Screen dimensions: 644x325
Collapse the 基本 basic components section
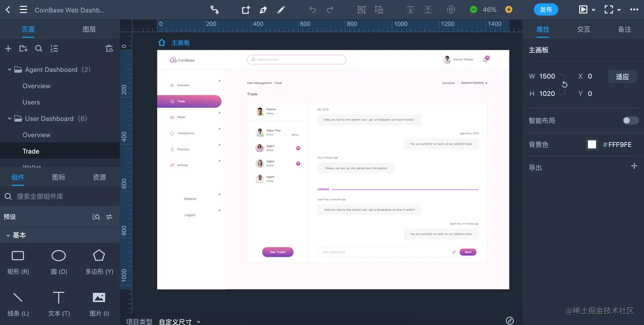point(8,235)
